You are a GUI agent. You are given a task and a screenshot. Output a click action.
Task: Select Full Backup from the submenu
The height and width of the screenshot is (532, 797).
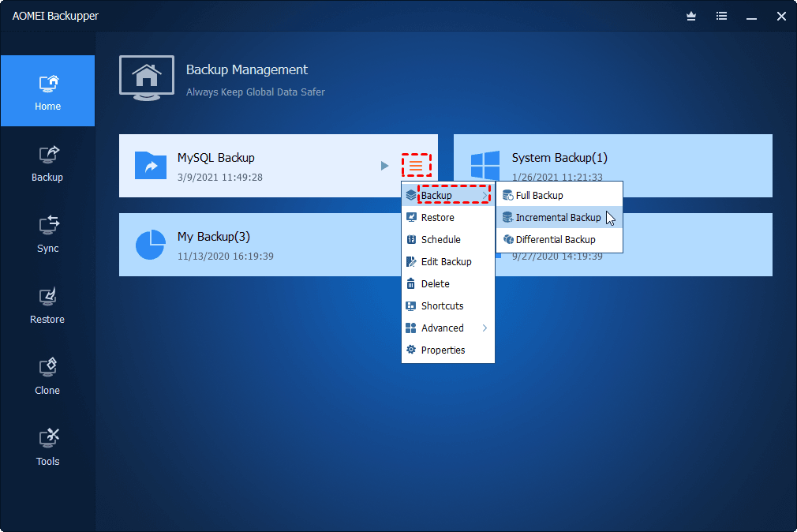pyautogui.click(x=559, y=195)
